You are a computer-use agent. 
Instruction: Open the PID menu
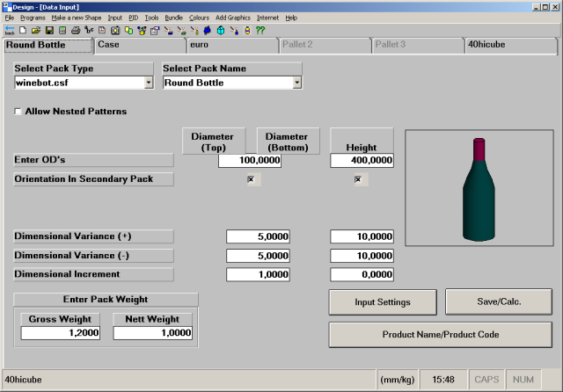[133, 18]
